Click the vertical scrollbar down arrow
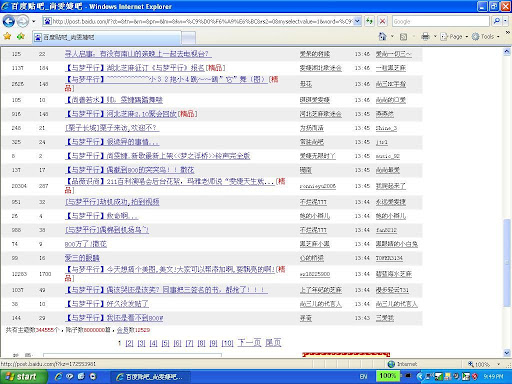 click(507, 353)
